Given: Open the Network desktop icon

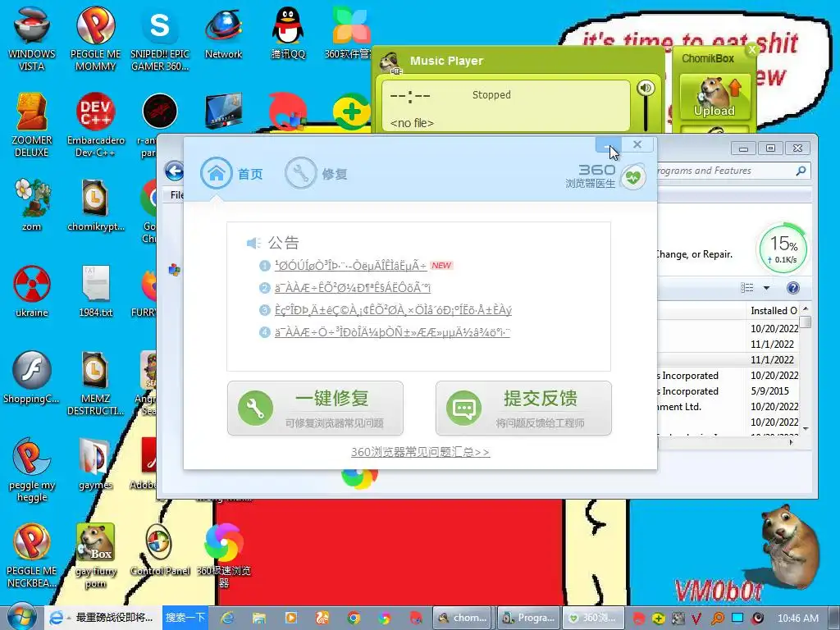Looking at the screenshot, I should (x=223, y=33).
